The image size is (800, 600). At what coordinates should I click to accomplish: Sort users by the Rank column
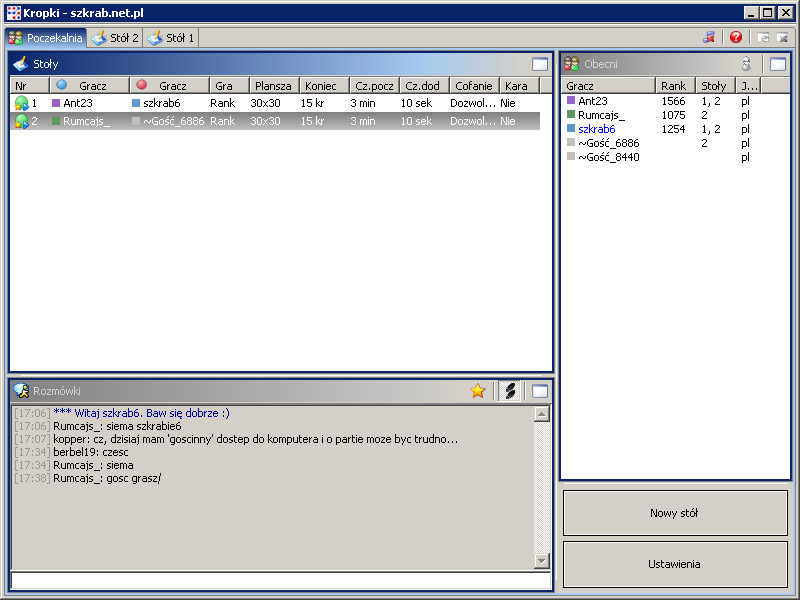tap(676, 86)
